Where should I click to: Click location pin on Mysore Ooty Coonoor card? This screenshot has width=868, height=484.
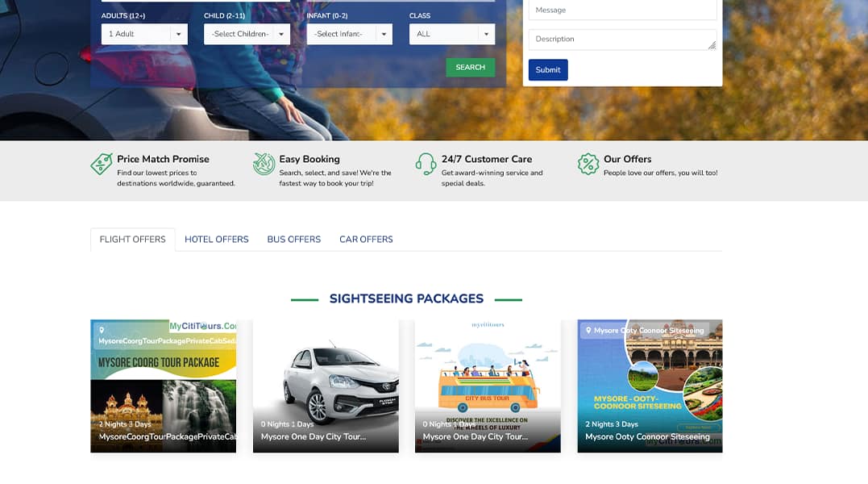click(588, 330)
